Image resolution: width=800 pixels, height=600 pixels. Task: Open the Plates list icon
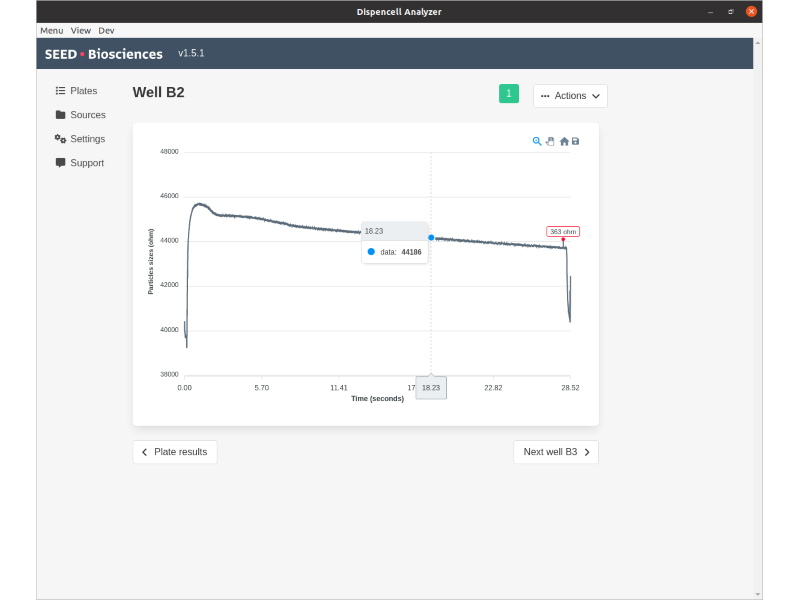point(60,90)
